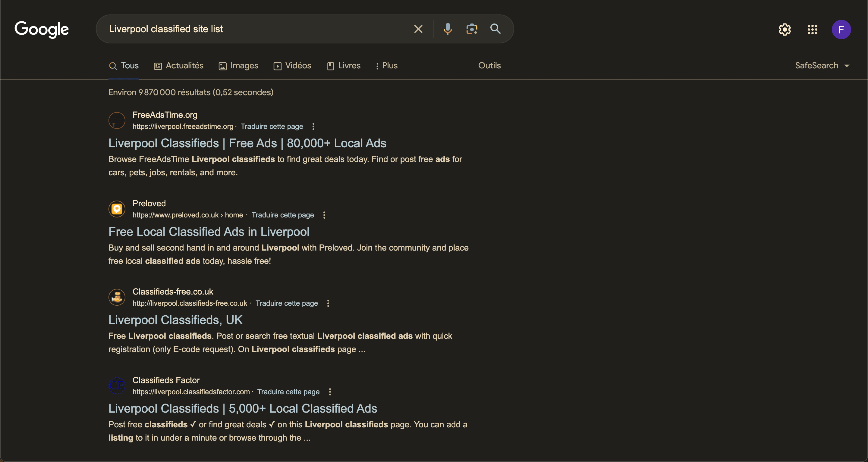Click the Preloved site name
This screenshot has width=868, height=462.
tap(149, 203)
